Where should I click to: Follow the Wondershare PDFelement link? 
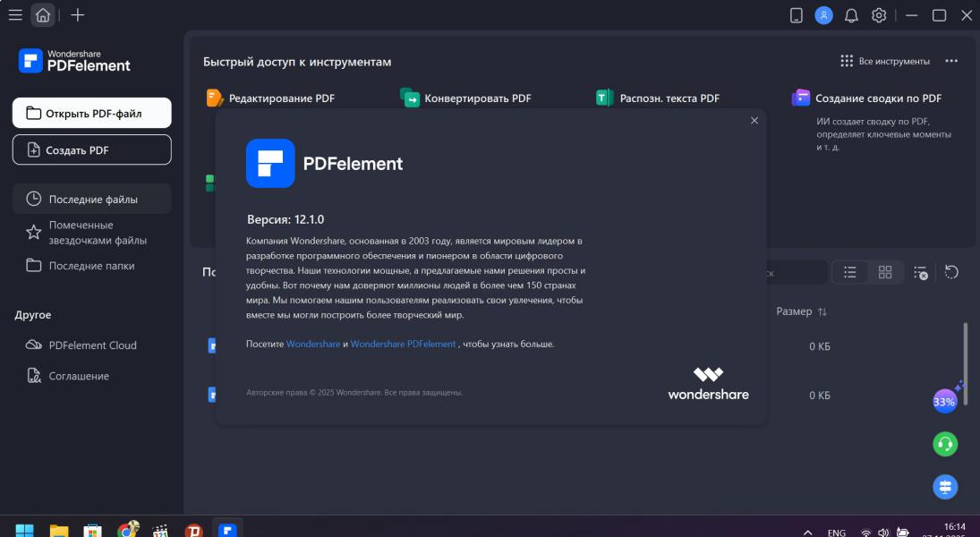coord(403,344)
